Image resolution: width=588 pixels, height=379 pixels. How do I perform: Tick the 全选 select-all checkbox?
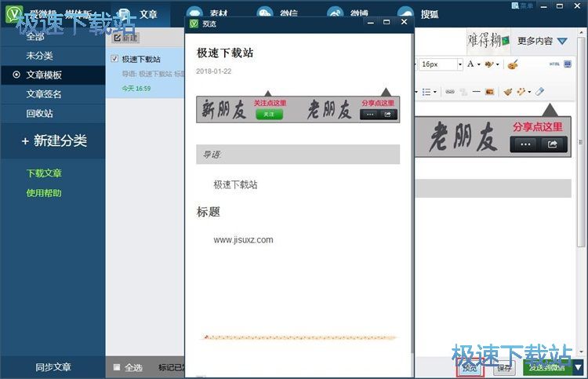point(117,367)
